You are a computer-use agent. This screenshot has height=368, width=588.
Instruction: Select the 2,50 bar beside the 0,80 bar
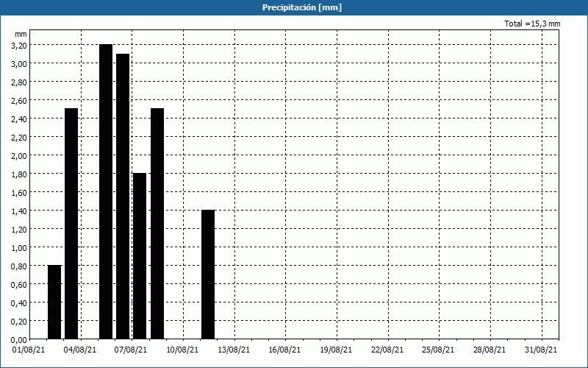coord(71,224)
